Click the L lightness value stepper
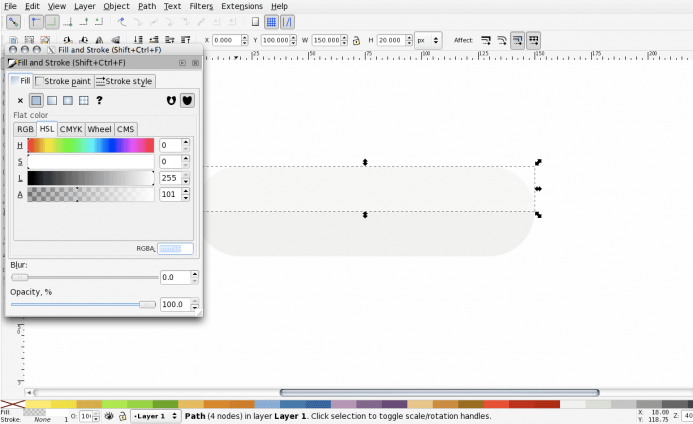The image size is (693, 424). point(186,178)
